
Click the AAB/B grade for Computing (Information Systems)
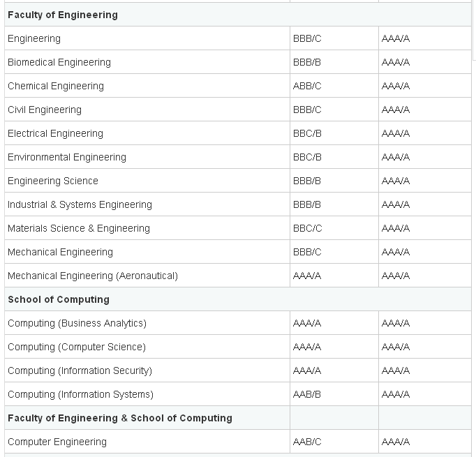click(x=307, y=394)
